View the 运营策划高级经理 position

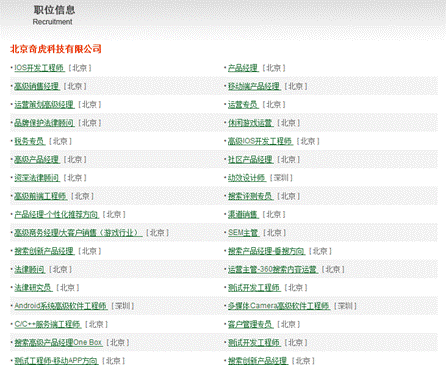coord(44,105)
